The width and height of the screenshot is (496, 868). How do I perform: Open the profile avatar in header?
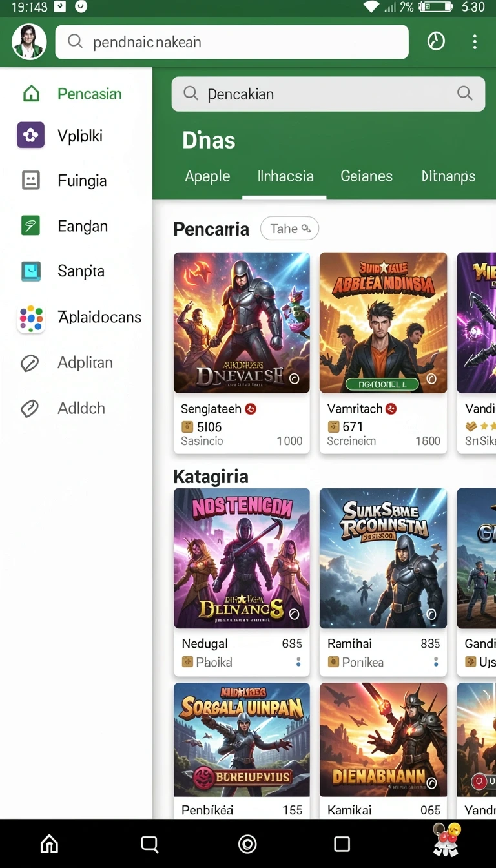pos(29,42)
